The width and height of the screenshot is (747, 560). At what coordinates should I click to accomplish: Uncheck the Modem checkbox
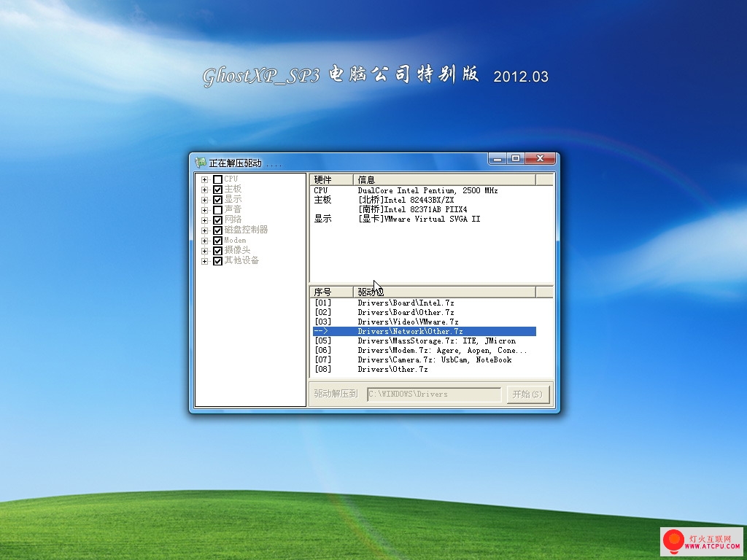(x=217, y=241)
